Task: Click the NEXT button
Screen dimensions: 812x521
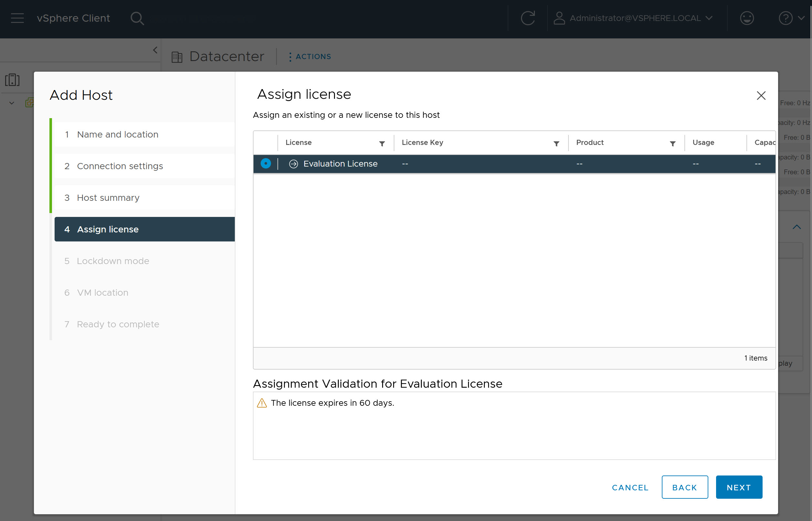Action: click(x=739, y=487)
